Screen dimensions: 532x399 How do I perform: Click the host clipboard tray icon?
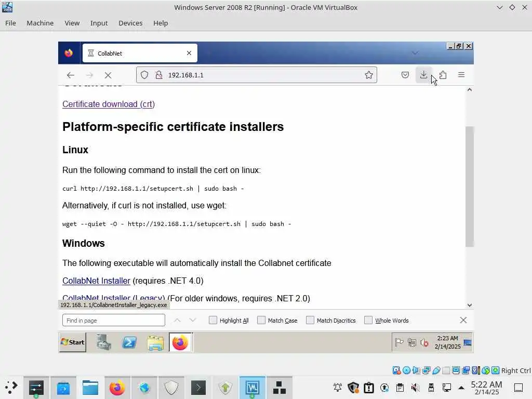click(x=400, y=388)
